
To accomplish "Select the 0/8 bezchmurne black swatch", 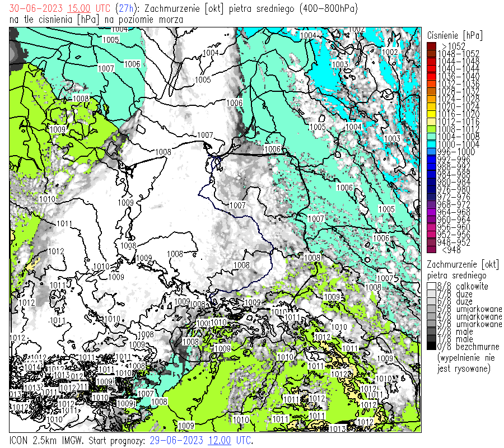I will pos(431,347).
